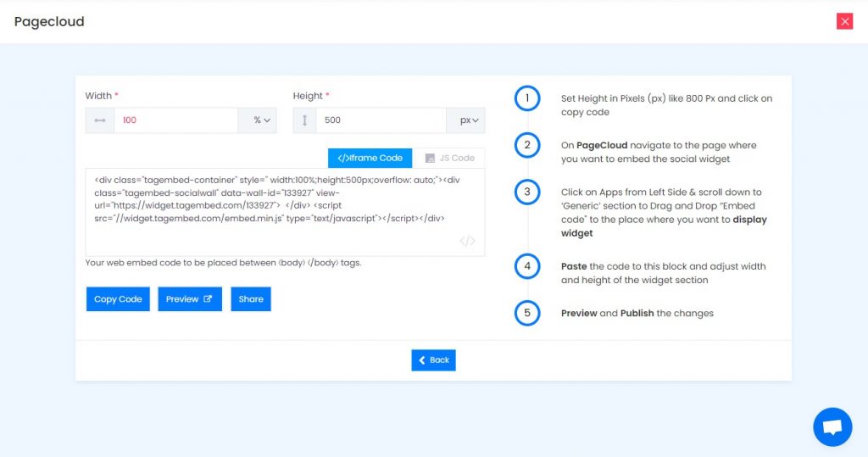Click the width horizontal arrows icon
Image resolution: width=868 pixels, height=457 pixels.
click(x=100, y=120)
